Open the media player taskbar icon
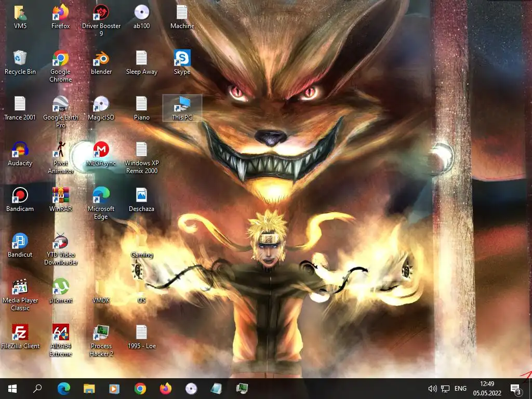This screenshot has height=399, width=532. pyautogui.click(x=114, y=389)
